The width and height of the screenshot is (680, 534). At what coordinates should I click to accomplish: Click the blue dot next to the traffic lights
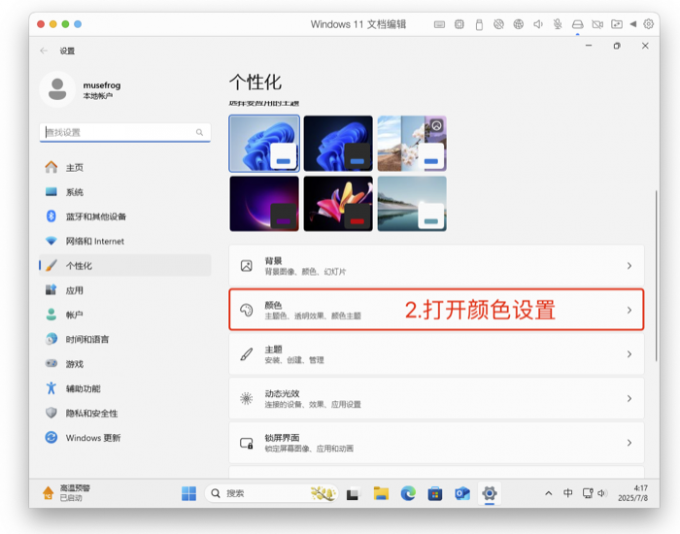click(78, 24)
